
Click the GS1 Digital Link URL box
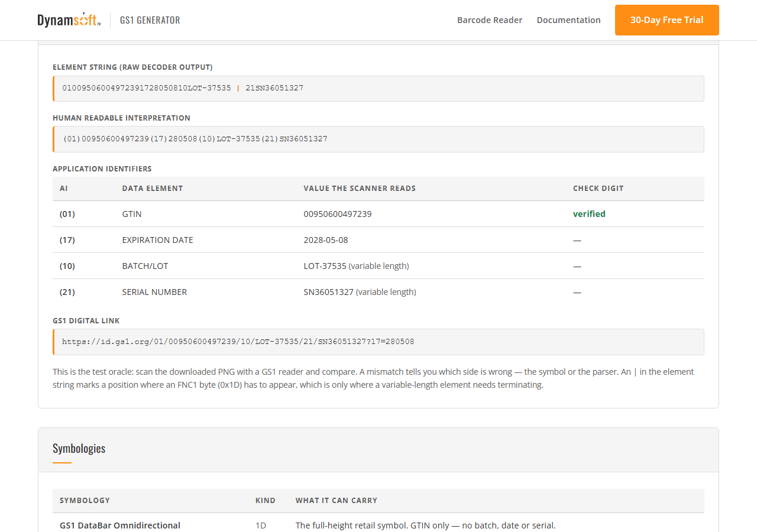(378, 342)
